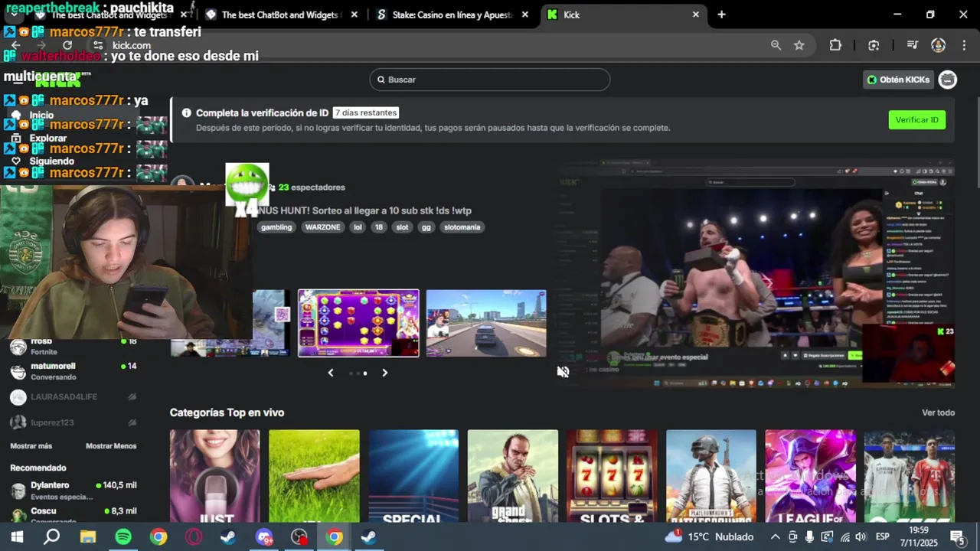Click the clock showing 19:59

click(x=919, y=530)
